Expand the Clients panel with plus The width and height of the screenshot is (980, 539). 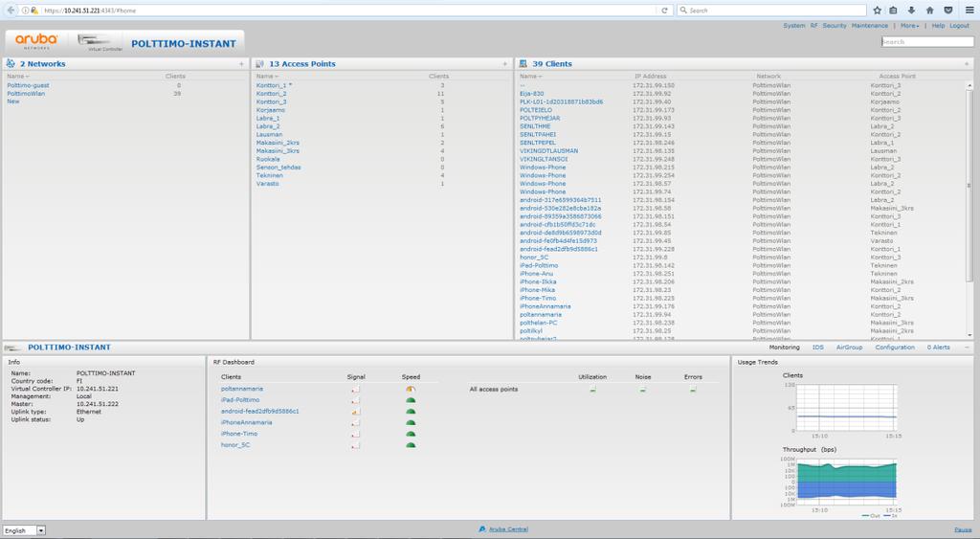(967, 64)
